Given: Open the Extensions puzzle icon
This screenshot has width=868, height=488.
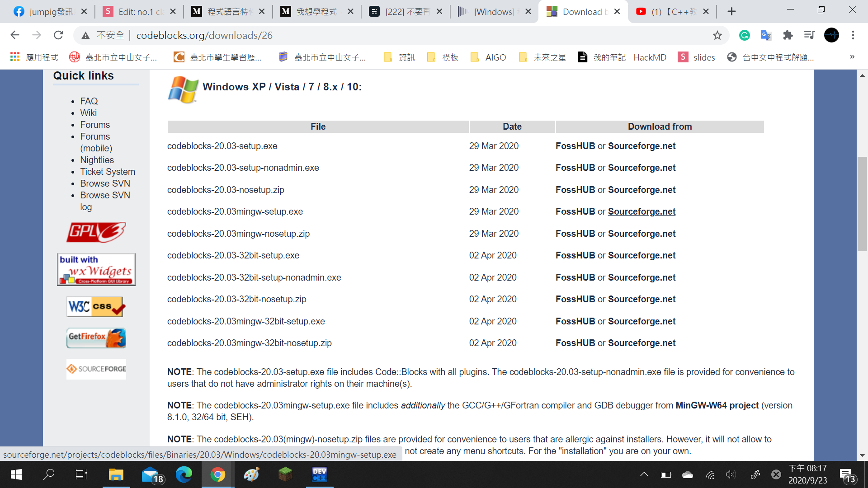Looking at the screenshot, I should 788,35.
